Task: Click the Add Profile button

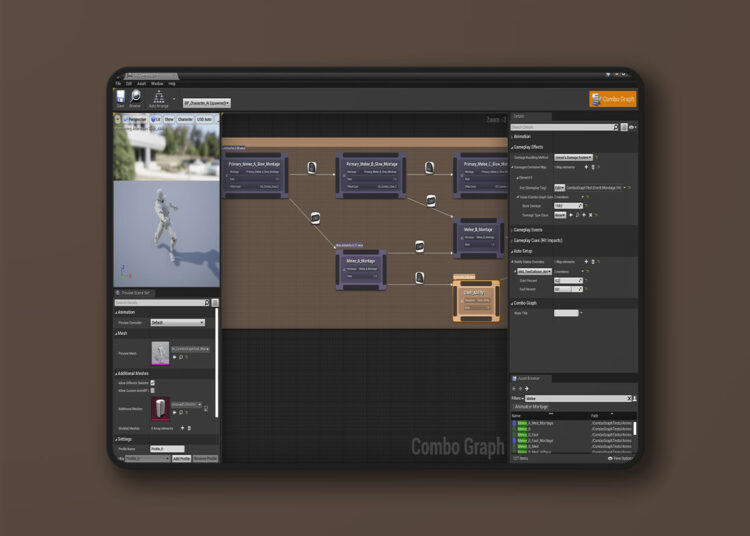Action: 181,458
